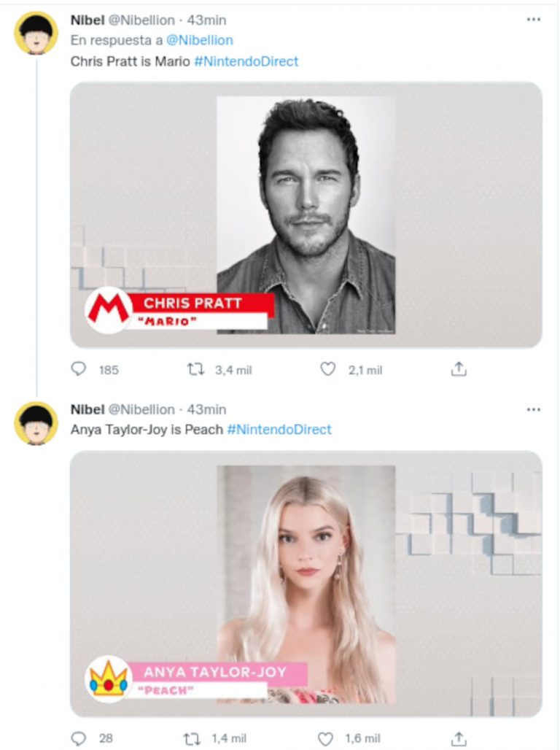View the Anya Taylor-Joy Peach image

pyautogui.click(x=306, y=584)
